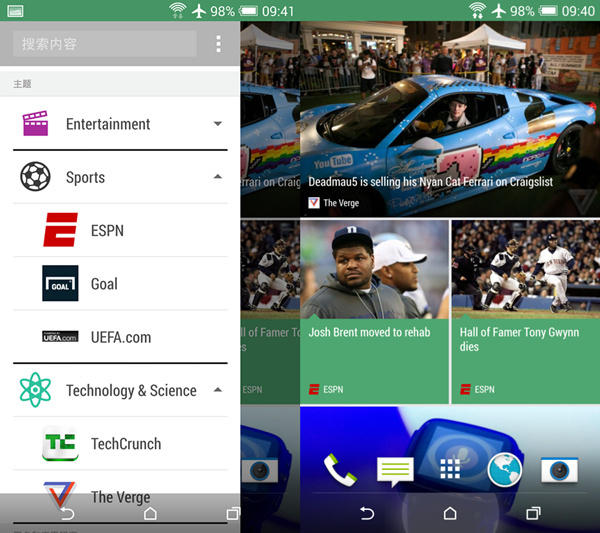This screenshot has height=533, width=600.
Task: Collapse the Technology & Science arrow
Action: coord(218,390)
